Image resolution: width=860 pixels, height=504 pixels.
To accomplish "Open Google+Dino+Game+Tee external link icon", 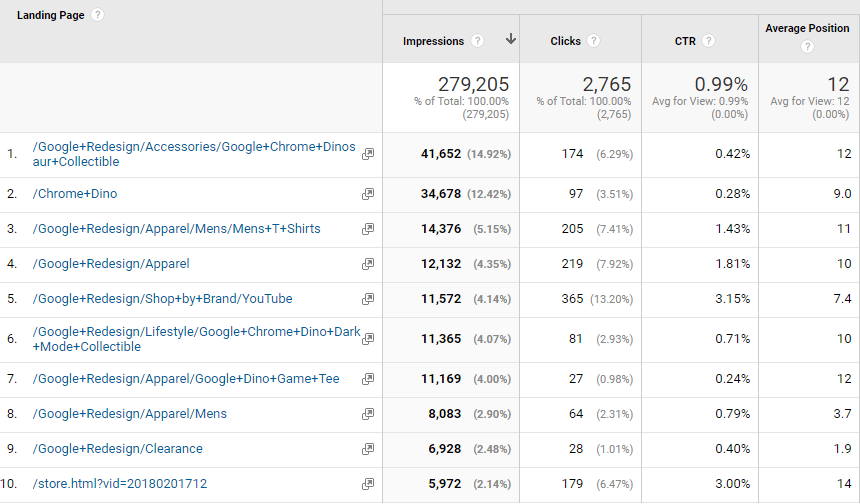I will (x=368, y=379).
